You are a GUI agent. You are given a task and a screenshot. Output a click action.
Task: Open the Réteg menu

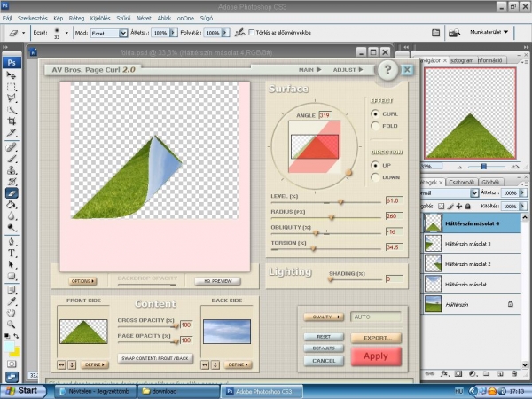[76, 19]
